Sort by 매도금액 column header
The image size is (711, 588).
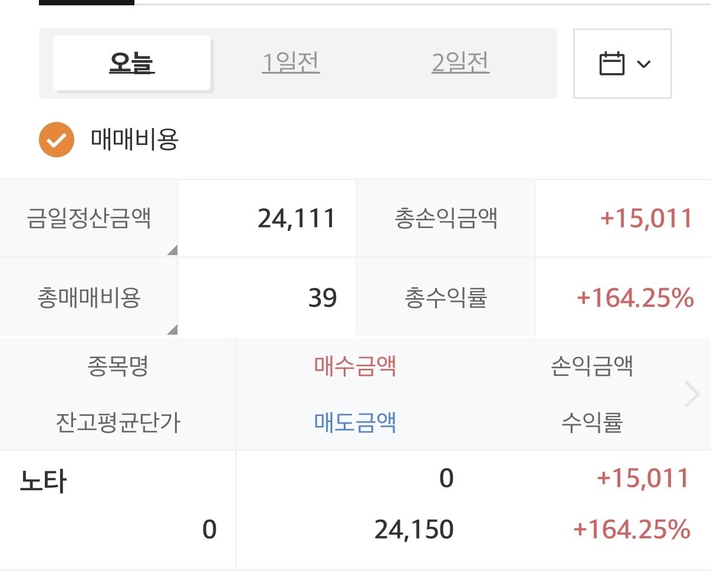click(355, 422)
